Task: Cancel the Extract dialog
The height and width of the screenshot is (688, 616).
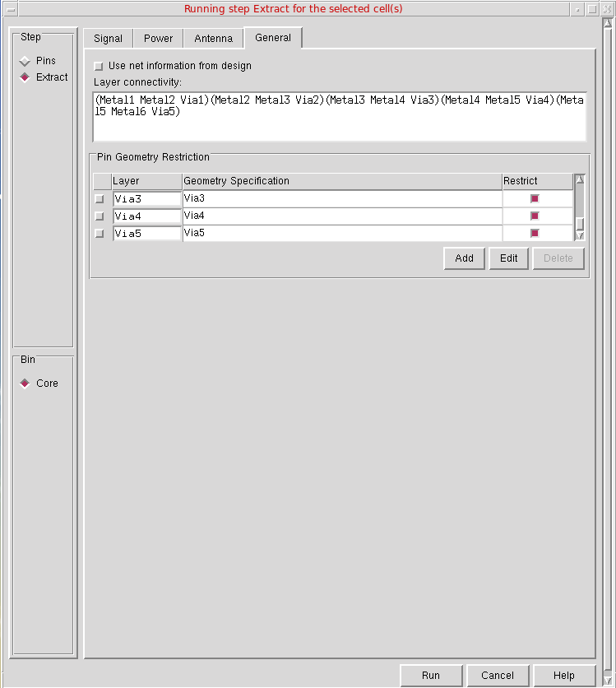Action: click(498, 676)
